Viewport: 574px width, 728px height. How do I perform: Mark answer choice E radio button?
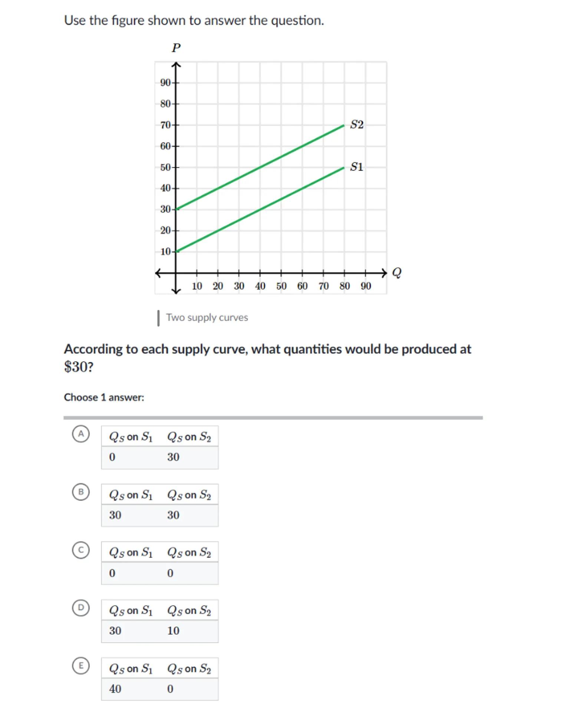(81, 666)
